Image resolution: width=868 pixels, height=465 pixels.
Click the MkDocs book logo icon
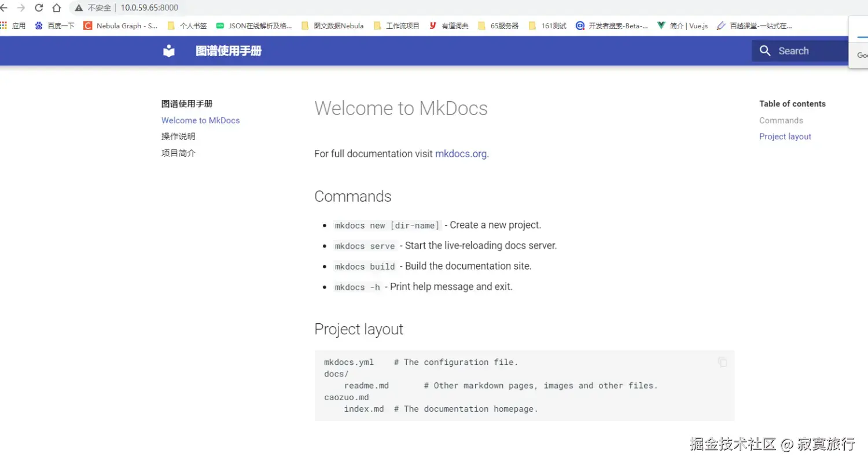point(168,51)
